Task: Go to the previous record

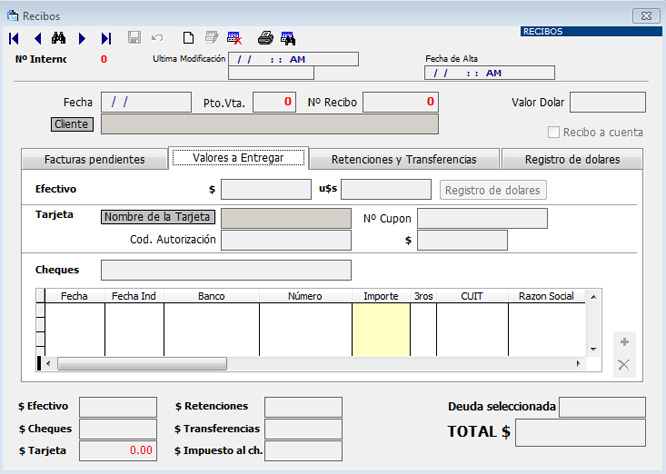Action: pyautogui.click(x=37, y=38)
